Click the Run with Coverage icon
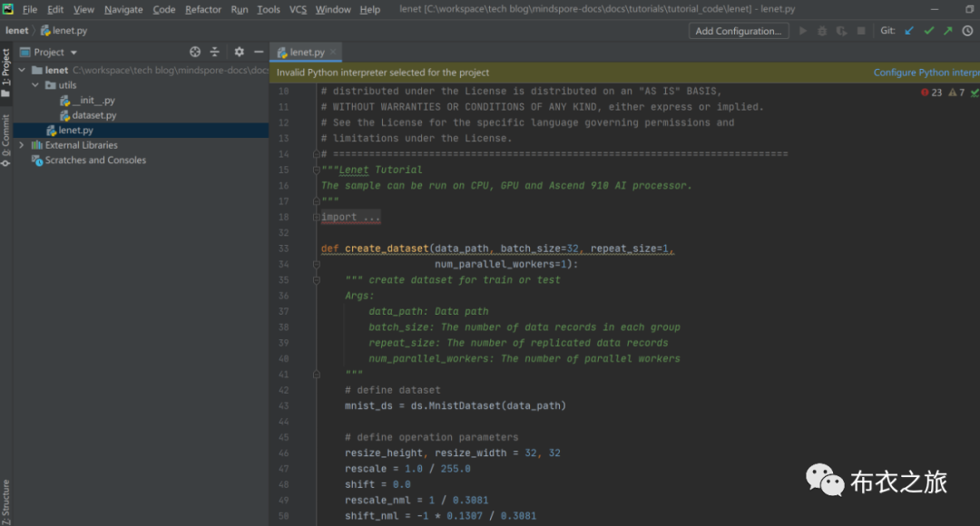Image resolution: width=980 pixels, height=526 pixels. [842, 31]
